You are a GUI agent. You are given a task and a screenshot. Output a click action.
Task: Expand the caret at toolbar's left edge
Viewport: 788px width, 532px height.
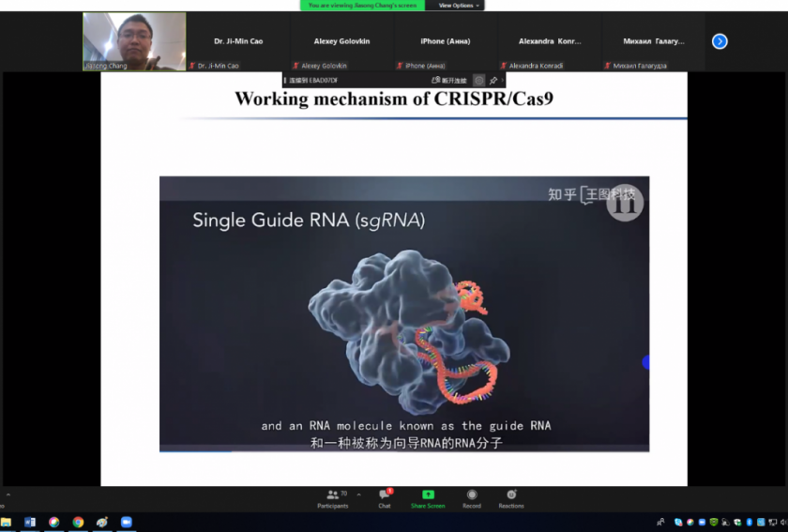[x=8, y=494]
